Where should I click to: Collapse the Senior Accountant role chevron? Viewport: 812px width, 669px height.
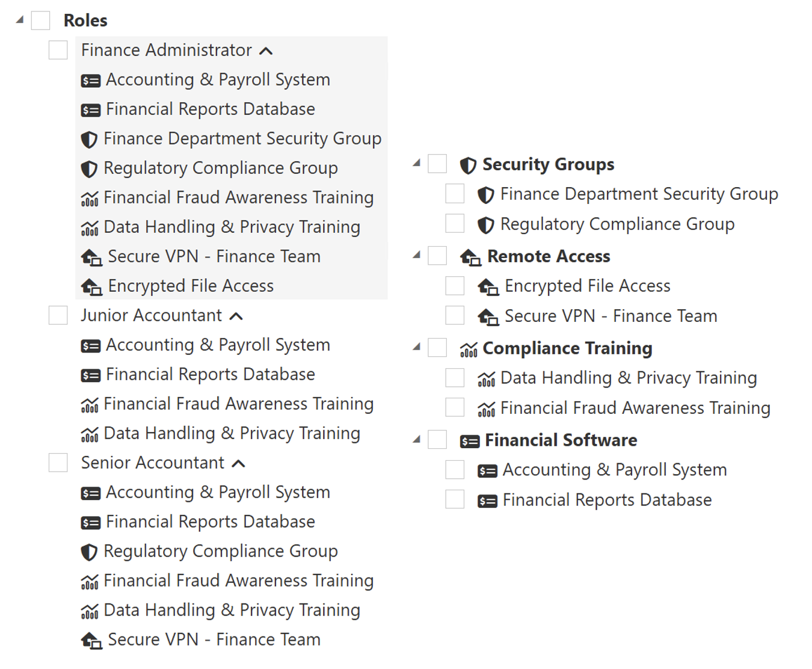[x=239, y=464]
